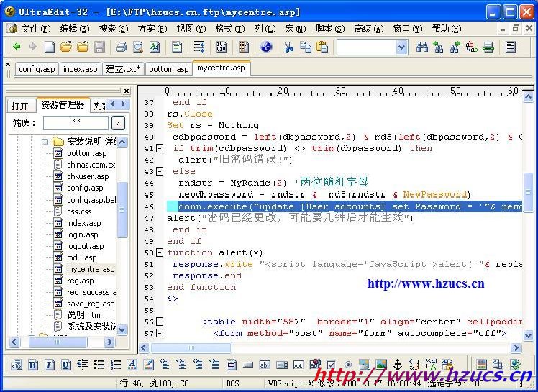
Task: Click the 筛选 filter input field
Action: pyautogui.click(x=76, y=123)
